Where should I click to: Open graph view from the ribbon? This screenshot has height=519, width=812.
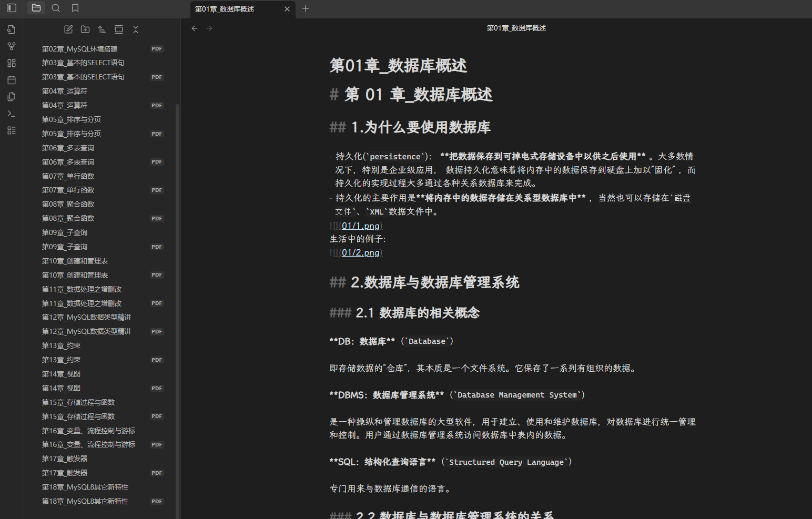(12, 46)
